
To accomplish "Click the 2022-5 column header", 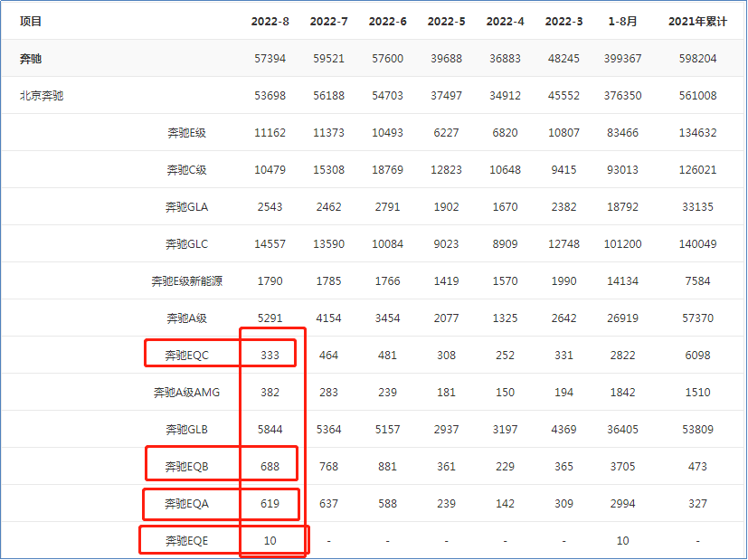I will point(446,22).
